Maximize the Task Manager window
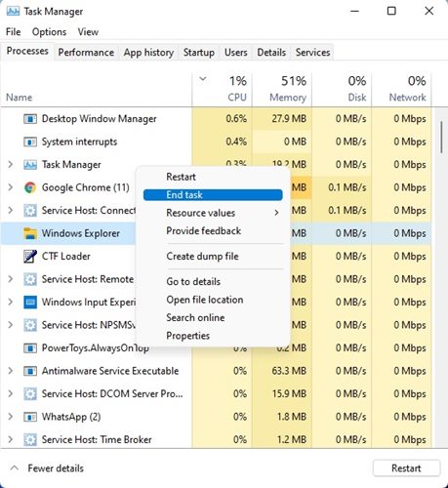Screen dimensions: 448x488 click(x=391, y=11)
